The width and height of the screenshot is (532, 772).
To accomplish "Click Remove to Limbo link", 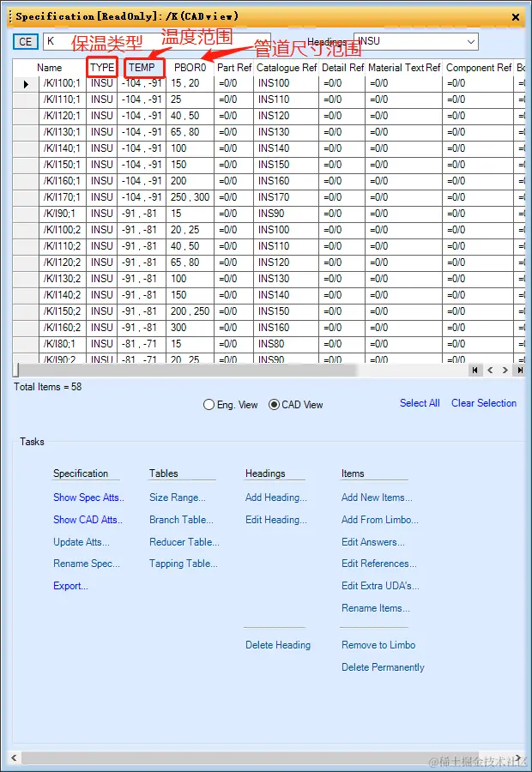I will point(378,645).
